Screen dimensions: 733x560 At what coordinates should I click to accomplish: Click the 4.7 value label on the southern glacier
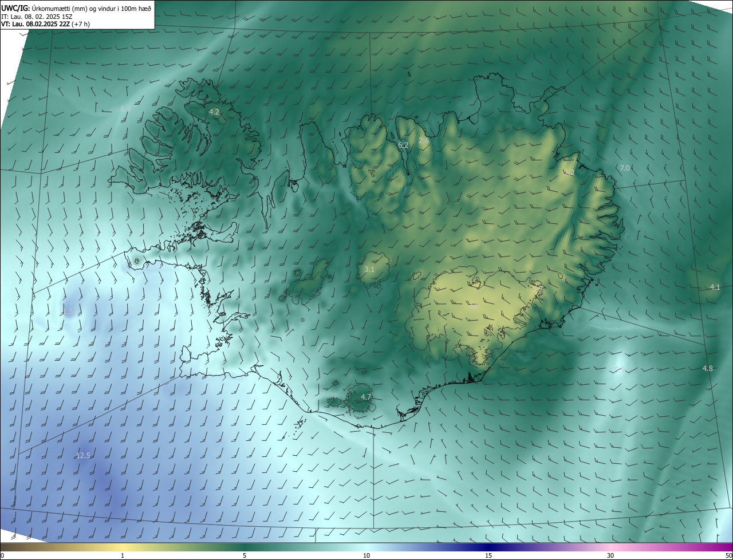click(x=366, y=397)
